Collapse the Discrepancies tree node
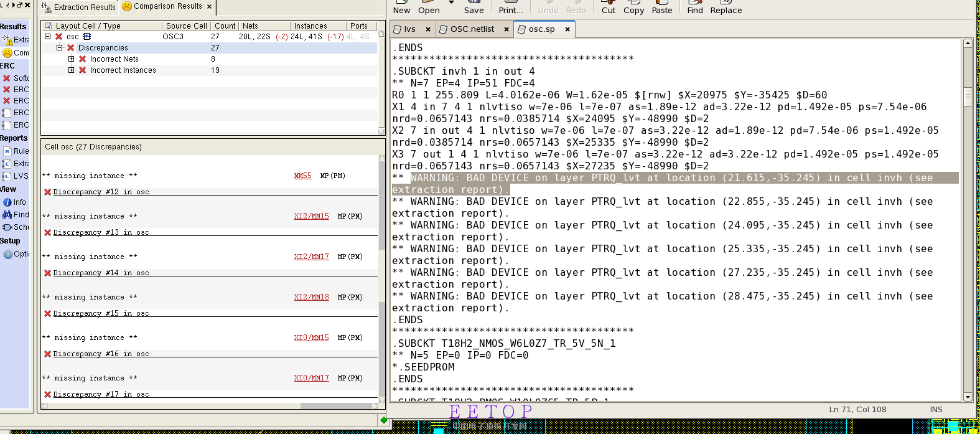 coord(59,48)
